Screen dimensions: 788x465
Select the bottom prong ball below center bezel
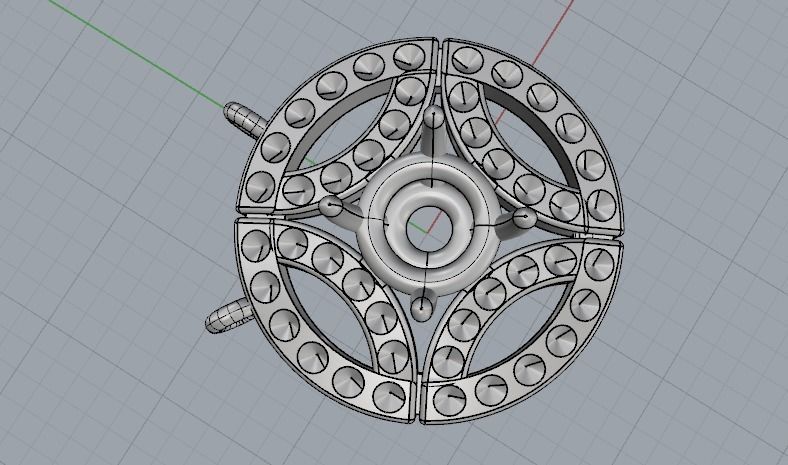coord(422,307)
